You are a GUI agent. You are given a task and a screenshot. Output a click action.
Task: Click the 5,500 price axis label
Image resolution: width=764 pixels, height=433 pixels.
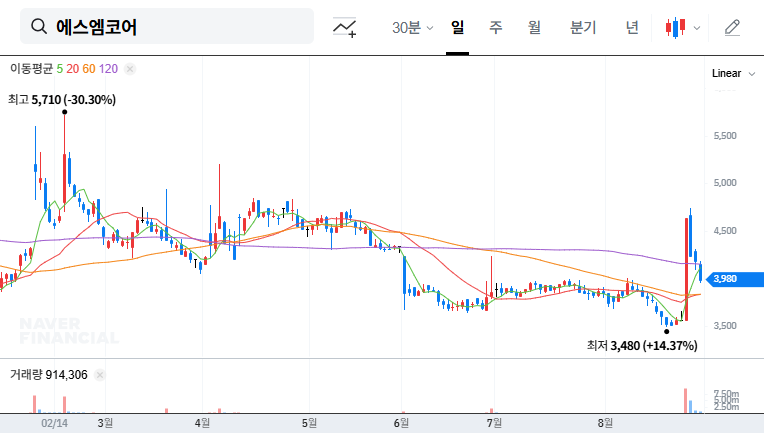click(x=725, y=136)
